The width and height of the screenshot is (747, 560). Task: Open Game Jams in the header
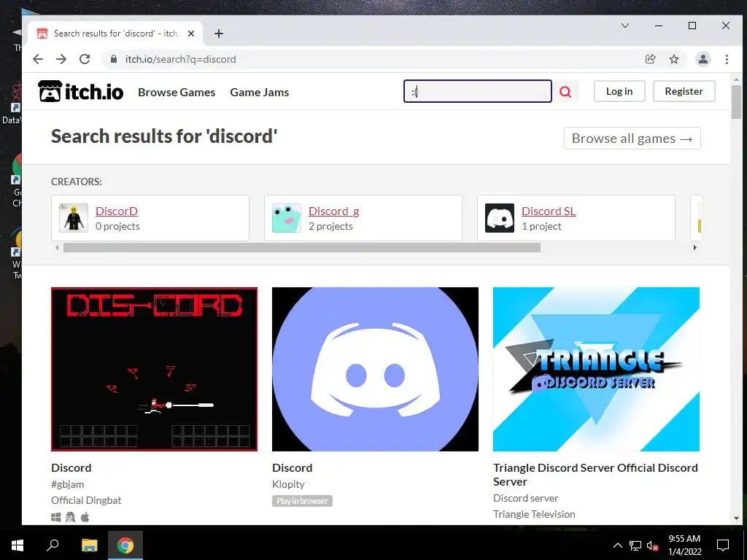260,92
